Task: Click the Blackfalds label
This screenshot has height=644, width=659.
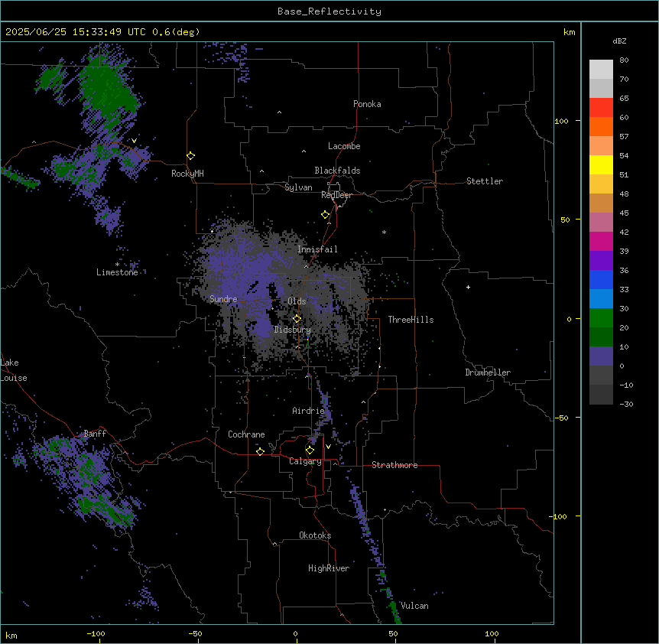Action: 337,171
